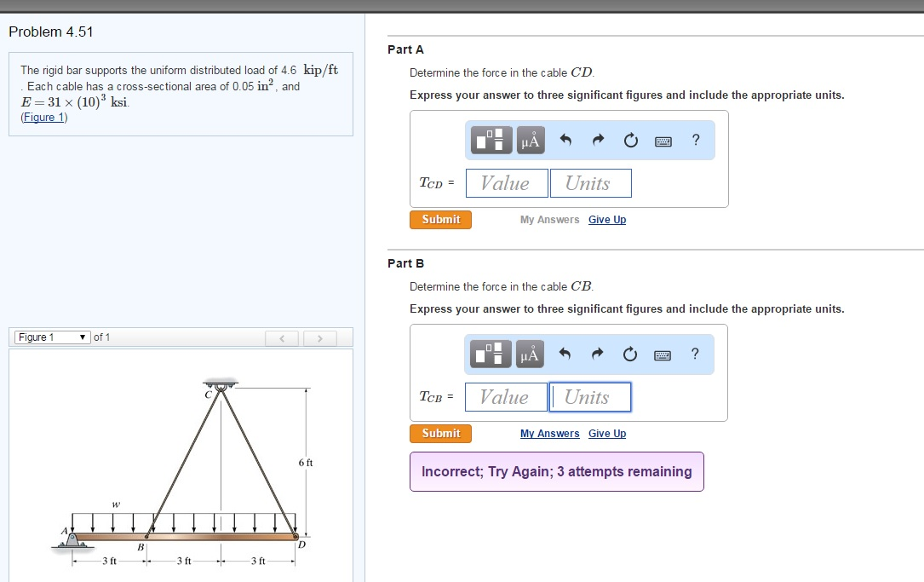Show keyboard shortcuts for Part A

click(663, 141)
